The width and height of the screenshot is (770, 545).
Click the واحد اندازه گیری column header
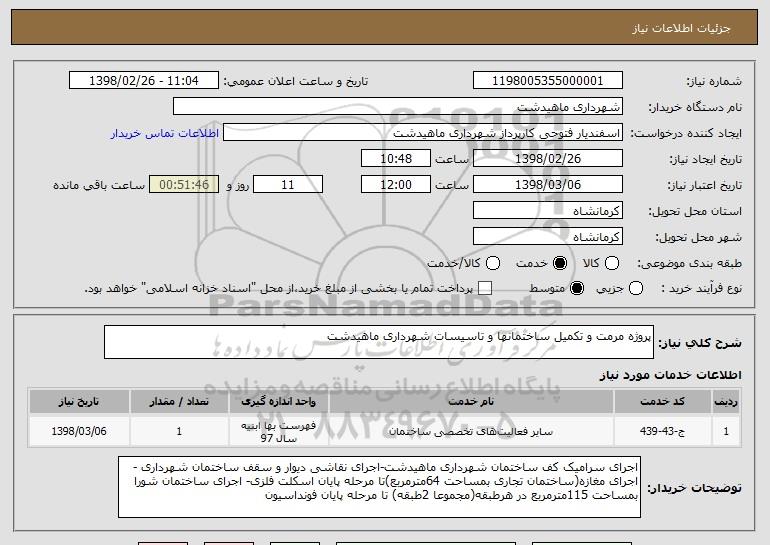(278, 402)
